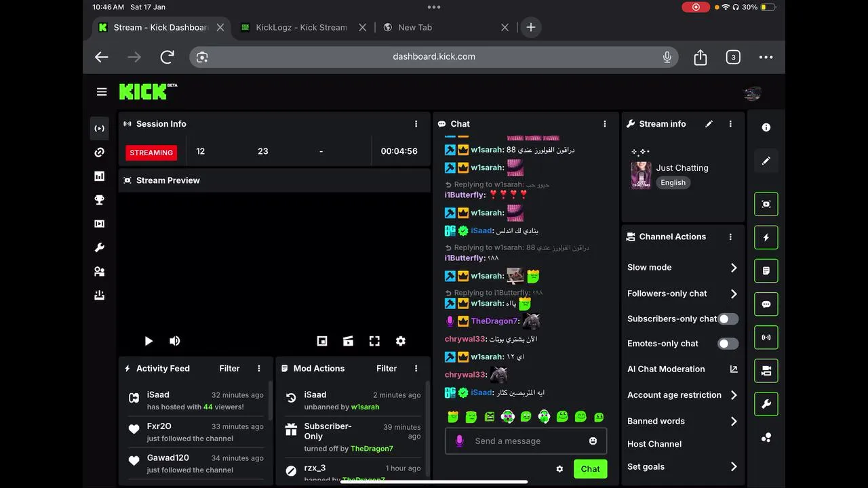The height and width of the screenshot is (488, 868).
Task: Open Activity Feed three-dot menu
Action: tap(259, 369)
